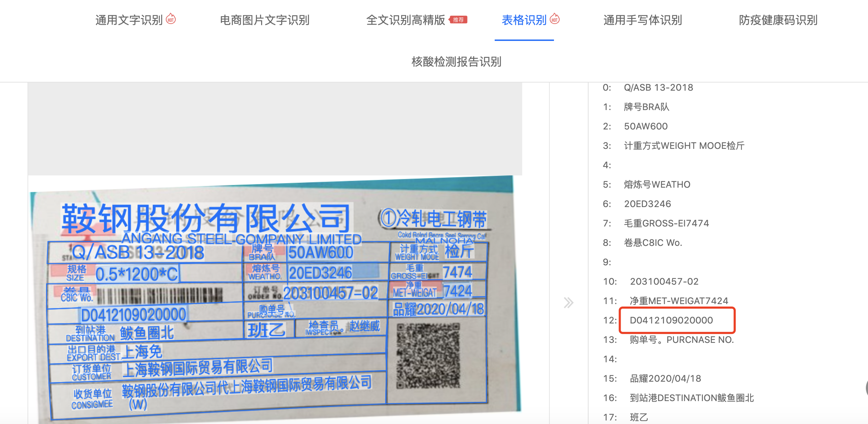Select the 核酸检测报告识别 tab
Viewport: 868px width, 424px height.
coord(456,62)
